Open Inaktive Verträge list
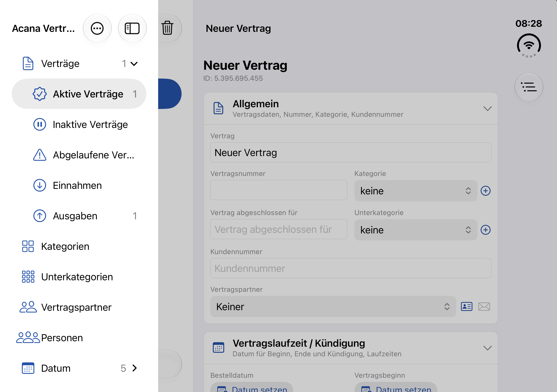The height and width of the screenshot is (392, 557). tap(79, 125)
